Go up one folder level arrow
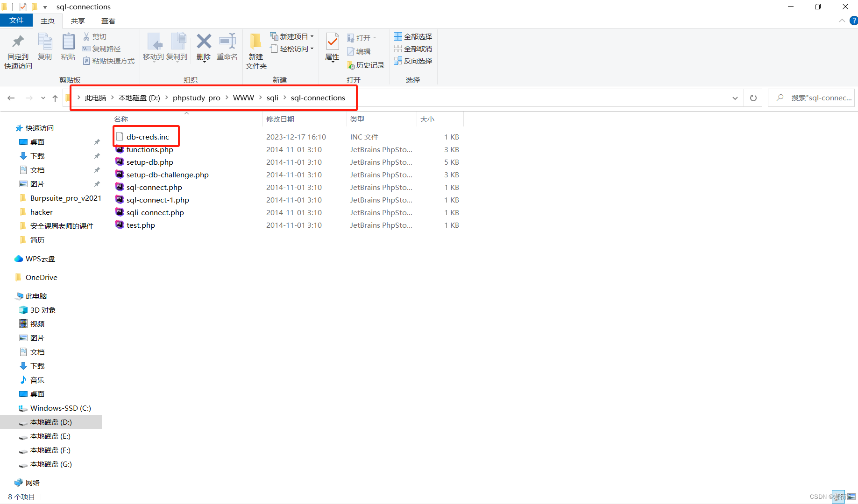Viewport: 858px width, 504px height. tap(55, 98)
